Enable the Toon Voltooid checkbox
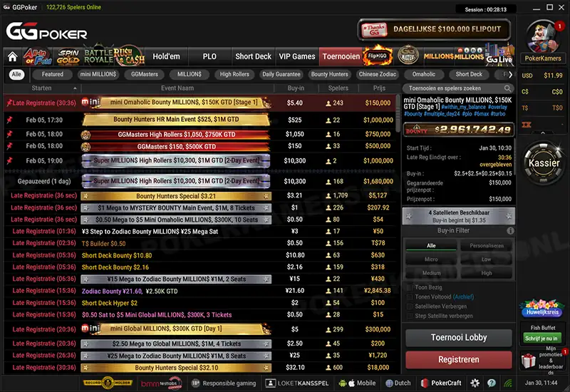570x392 pixels. [409, 296]
